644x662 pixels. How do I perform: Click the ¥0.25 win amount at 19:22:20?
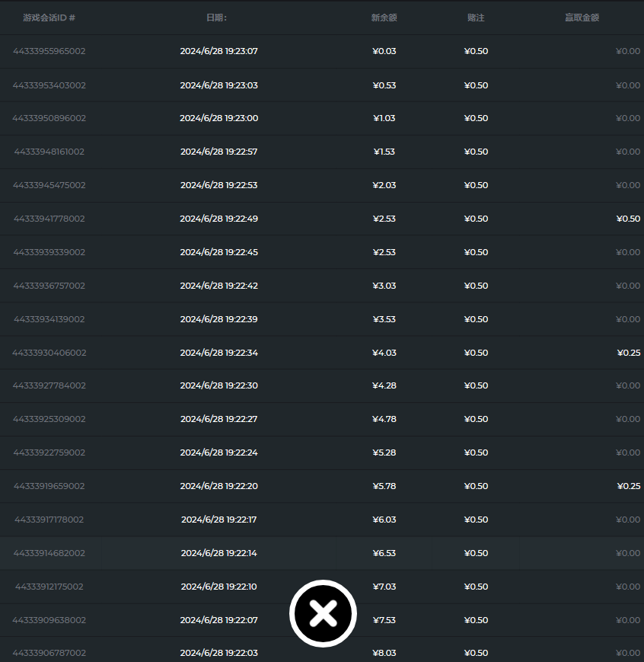(628, 486)
